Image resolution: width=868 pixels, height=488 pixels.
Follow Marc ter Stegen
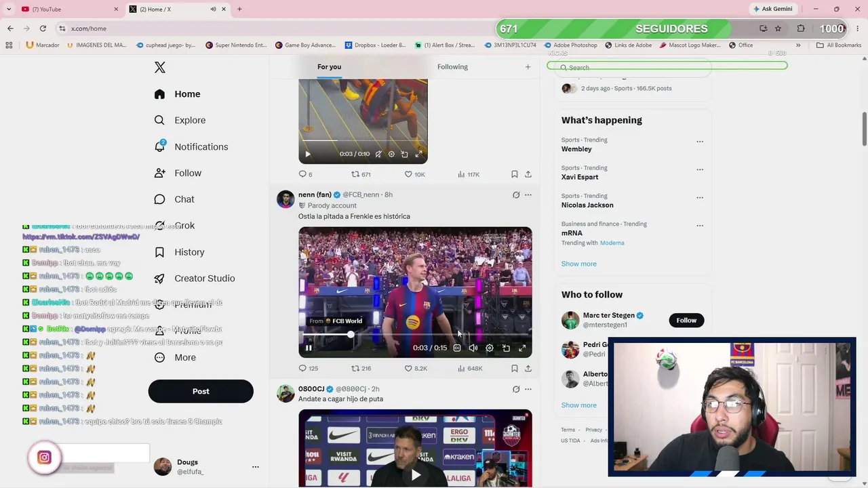click(x=686, y=320)
